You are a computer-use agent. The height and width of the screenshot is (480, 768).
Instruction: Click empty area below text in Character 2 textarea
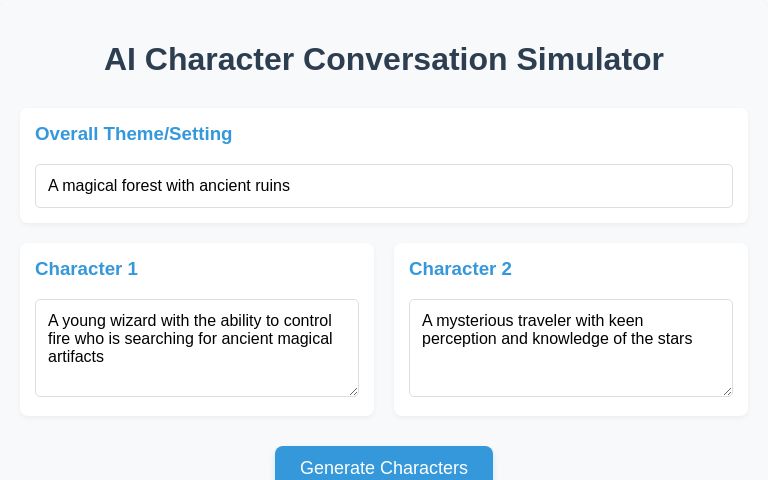pos(570,375)
